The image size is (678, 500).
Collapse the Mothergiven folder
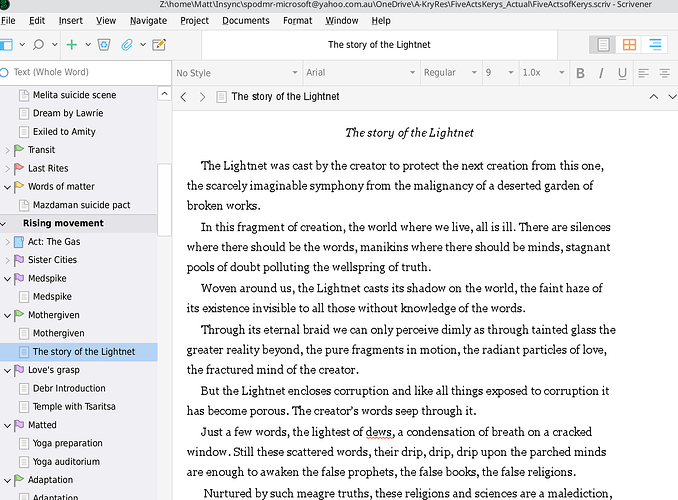[7, 315]
